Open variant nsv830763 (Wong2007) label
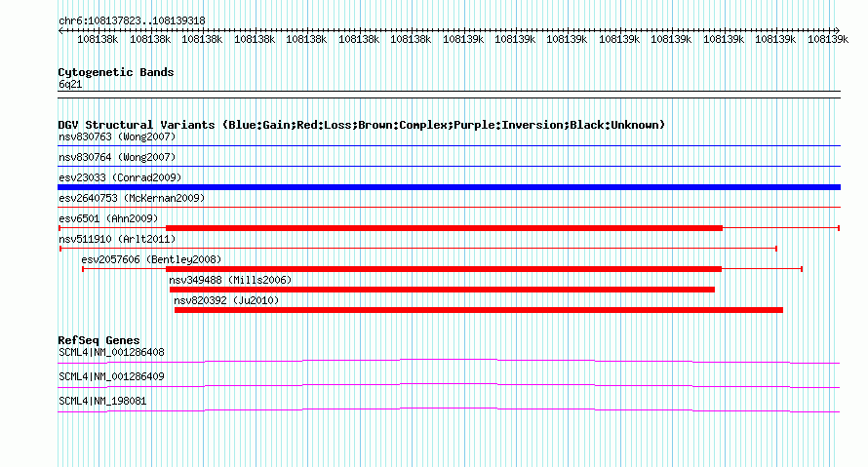The width and height of the screenshot is (868, 467). pyautogui.click(x=117, y=136)
